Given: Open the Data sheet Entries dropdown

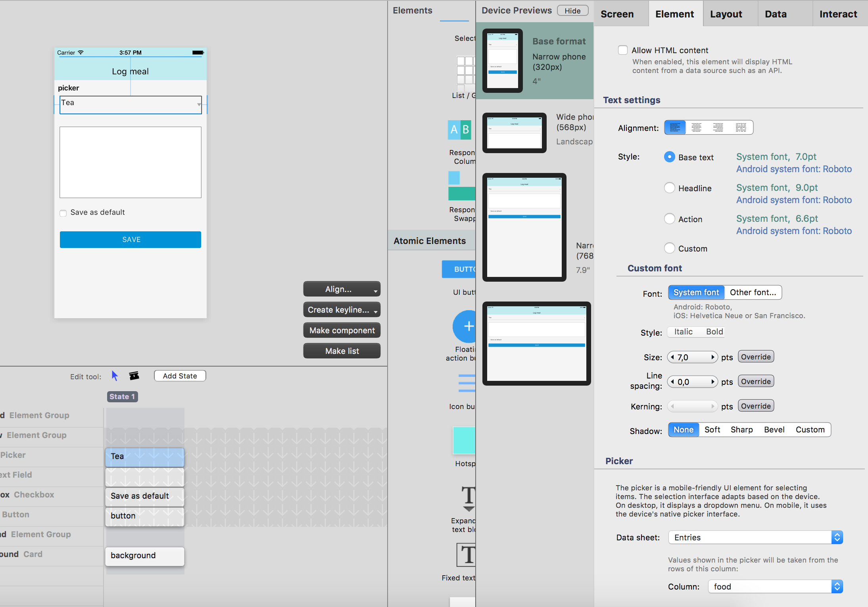Looking at the screenshot, I should pos(755,538).
